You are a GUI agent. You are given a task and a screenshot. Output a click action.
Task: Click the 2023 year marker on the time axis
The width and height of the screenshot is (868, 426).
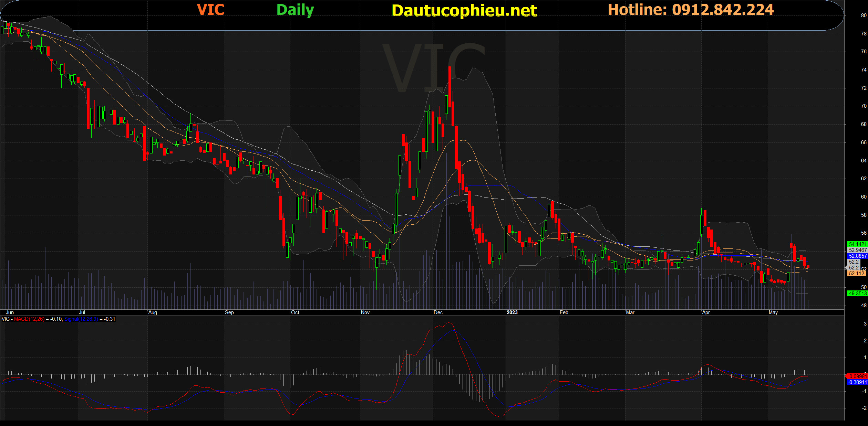coord(512,312)
